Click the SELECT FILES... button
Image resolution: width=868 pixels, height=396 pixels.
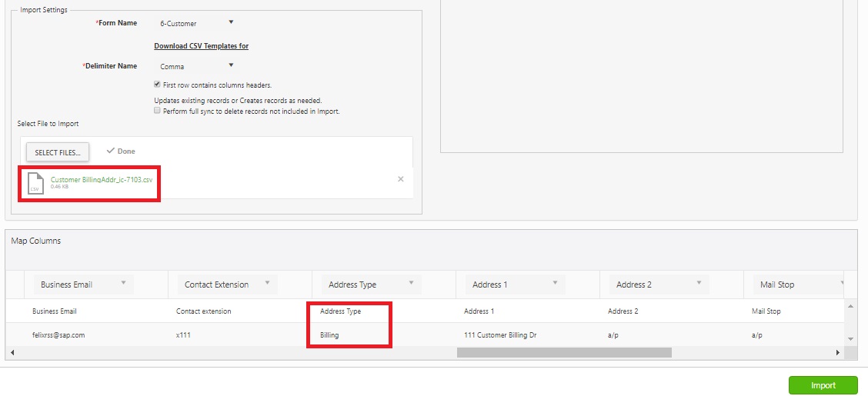[58, 152]
